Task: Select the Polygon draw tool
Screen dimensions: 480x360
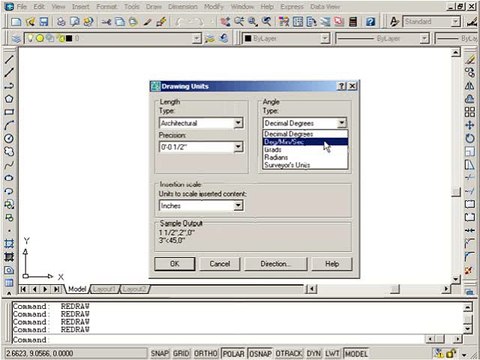Action: 9,99
